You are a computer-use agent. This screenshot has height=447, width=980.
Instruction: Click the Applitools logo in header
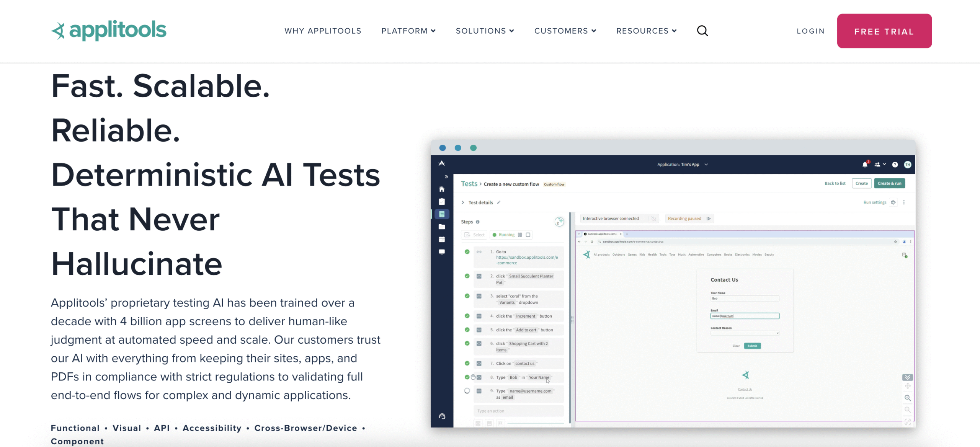tap(109, 31)
